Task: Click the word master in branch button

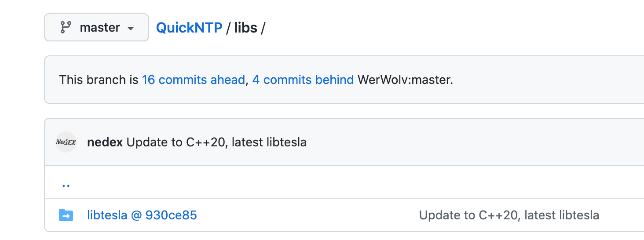Action: click(100, 28)
